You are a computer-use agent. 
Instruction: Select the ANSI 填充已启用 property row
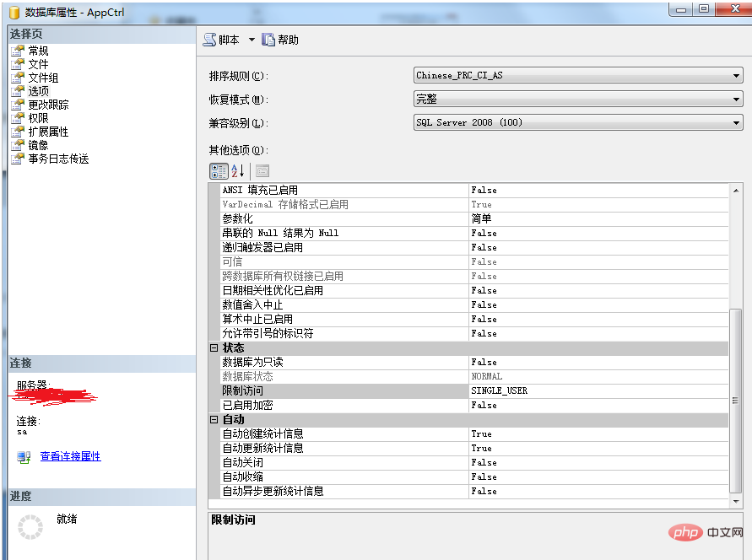tap(474, 190)
